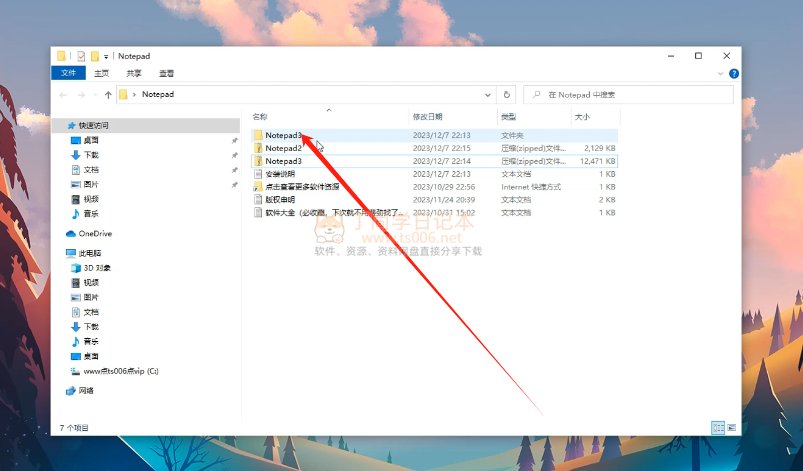This screenshot has width=803, height=471.
Task: Maximize the Notepad explorer window
Action: tap(698, 56)
